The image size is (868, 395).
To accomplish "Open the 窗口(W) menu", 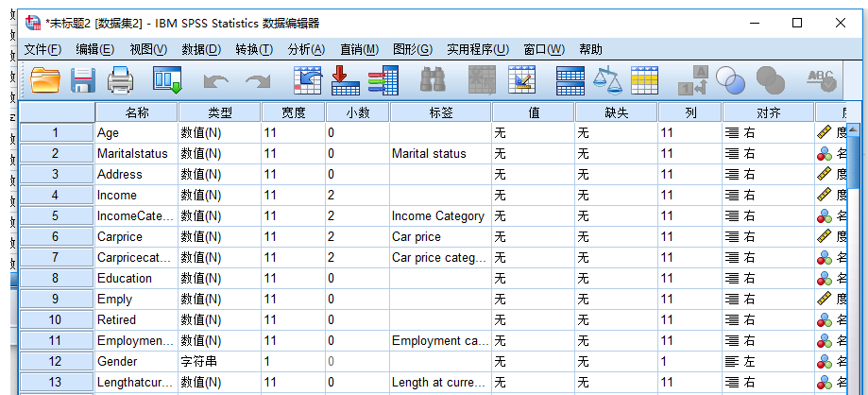I will click(544, 49).
